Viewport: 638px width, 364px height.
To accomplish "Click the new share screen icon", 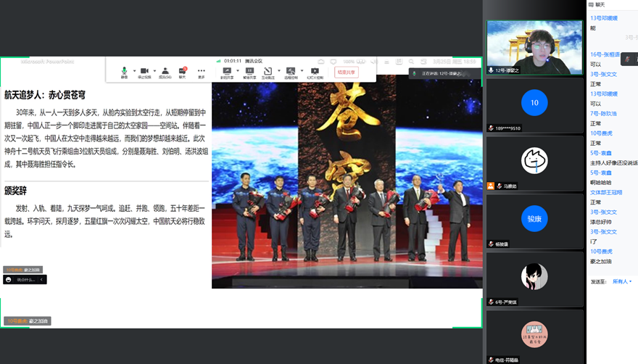I will click(x=227, y=72).
